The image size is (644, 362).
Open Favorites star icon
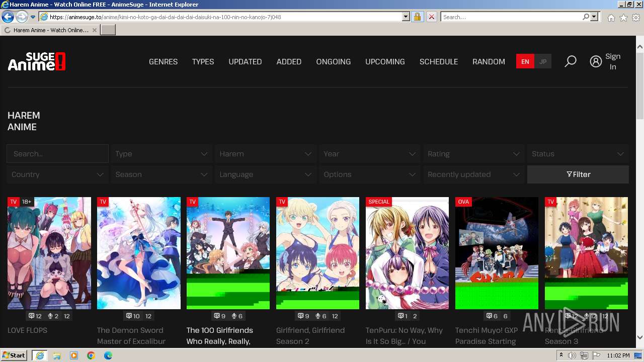[623, 17]
